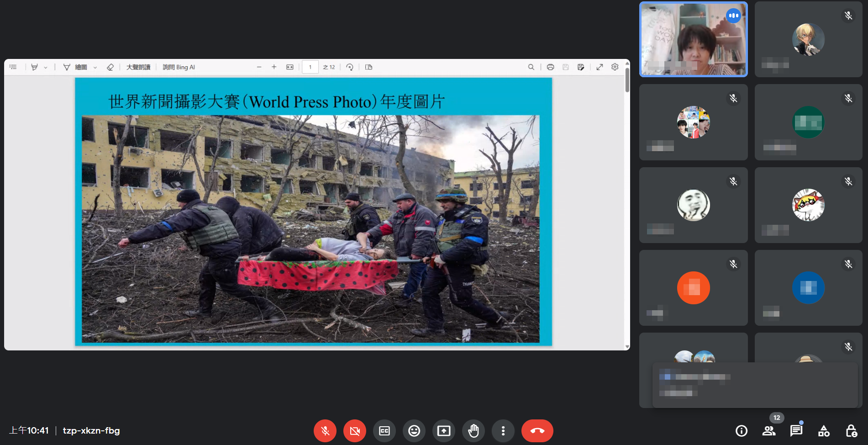868x445 pixels.
Task: Click the presenter's video tile with webcam
Action: click(694, 39)
